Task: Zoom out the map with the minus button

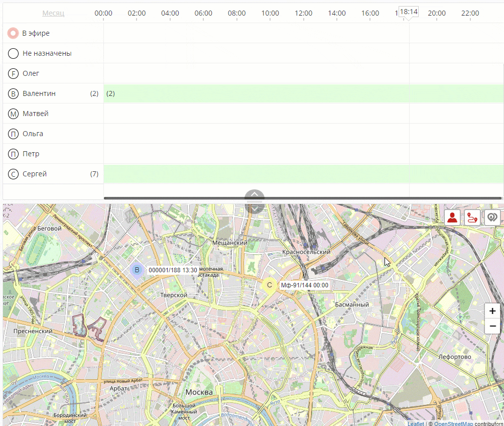Action: click(x=492, y=326)
